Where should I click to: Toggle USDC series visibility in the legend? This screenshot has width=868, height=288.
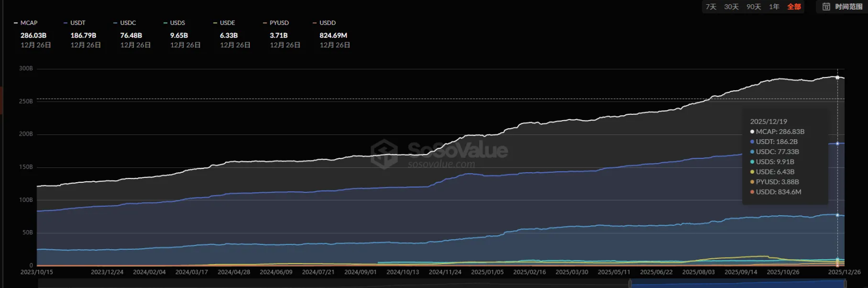click(125, 23)
